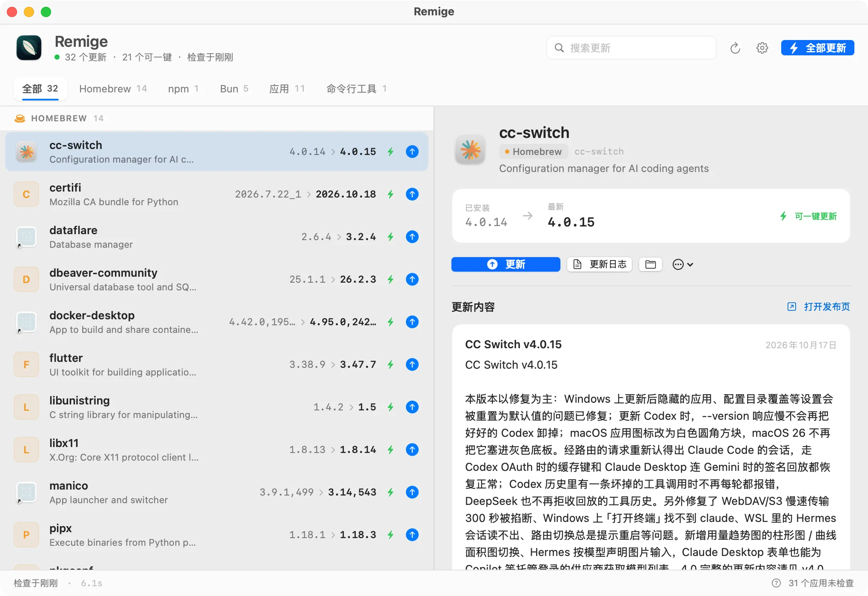Select the dataflare list row
Image resolution: width=868 pixels, height=596 pixels.
coord(217,237)
